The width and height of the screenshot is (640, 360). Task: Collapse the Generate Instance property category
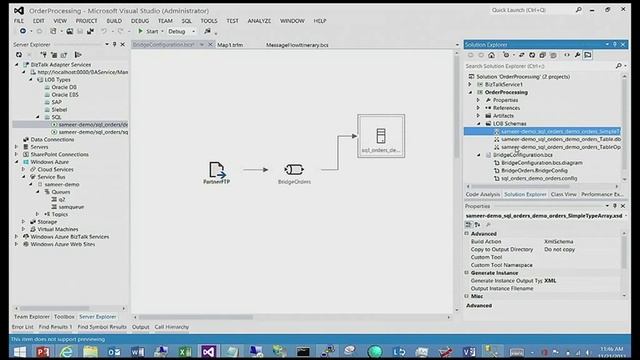coord(467,273)
